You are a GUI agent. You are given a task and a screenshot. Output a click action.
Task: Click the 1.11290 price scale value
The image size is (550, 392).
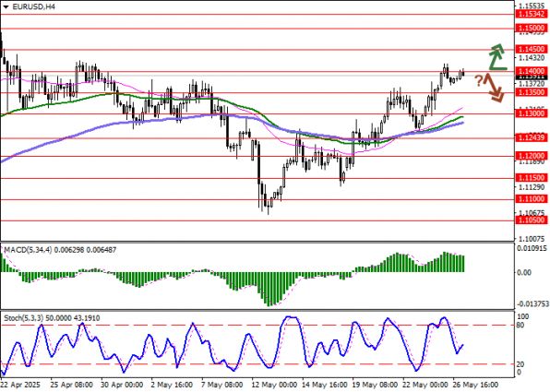(x=532, y=187)
